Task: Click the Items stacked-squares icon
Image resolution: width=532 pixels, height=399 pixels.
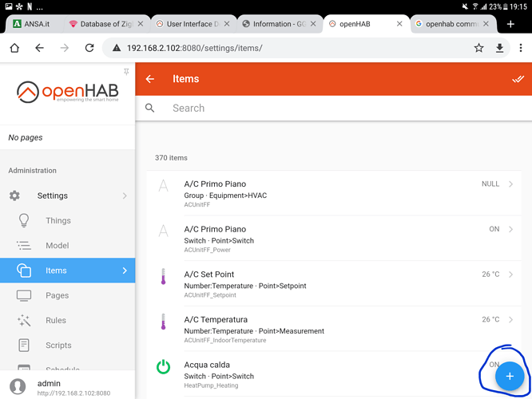Action: 24,271
